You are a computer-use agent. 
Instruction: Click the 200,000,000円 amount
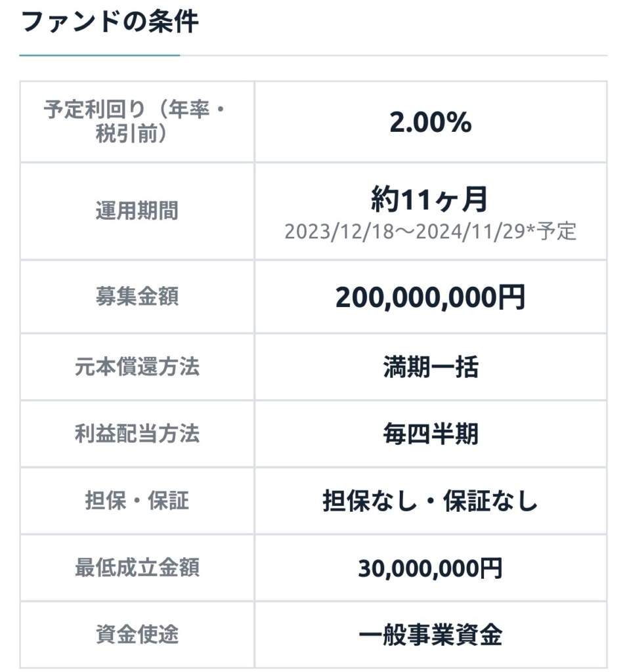[430, 297]
